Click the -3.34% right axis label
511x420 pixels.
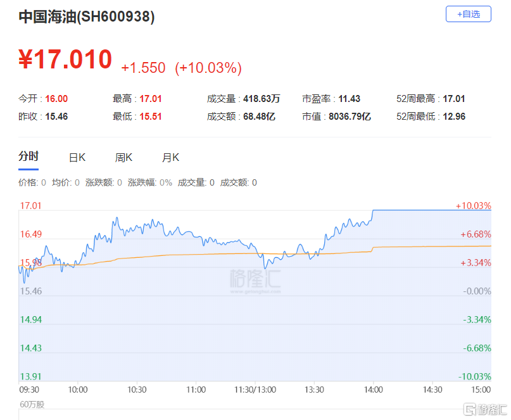477,319
